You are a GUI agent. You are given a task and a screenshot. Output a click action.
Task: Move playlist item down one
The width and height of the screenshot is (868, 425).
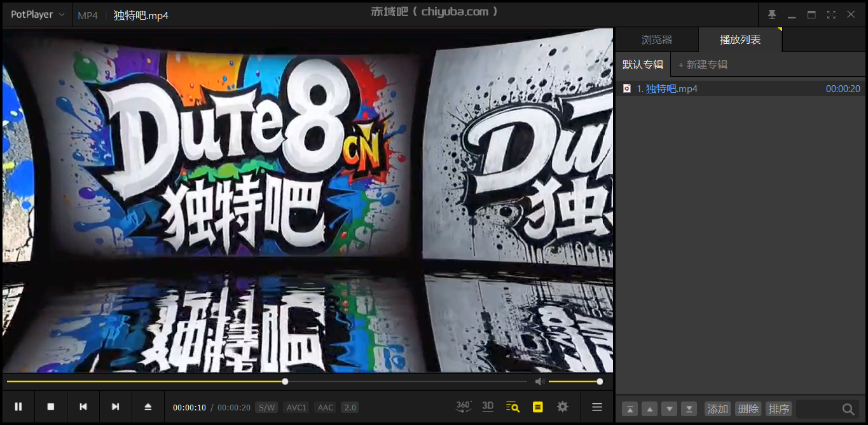click(x=669, y=409)
